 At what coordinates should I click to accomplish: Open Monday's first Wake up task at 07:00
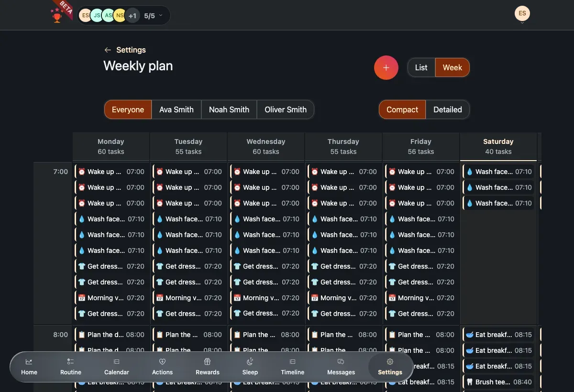pyautogui.click(x=111, y=172)
